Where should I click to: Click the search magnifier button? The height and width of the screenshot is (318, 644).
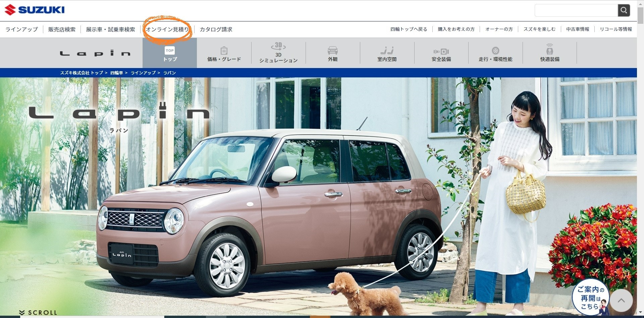coord(624,10)
